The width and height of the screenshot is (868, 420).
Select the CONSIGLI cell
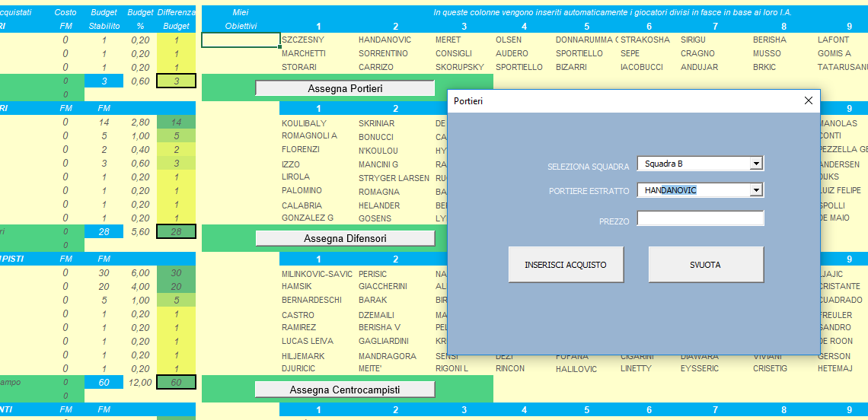point(454,54)
